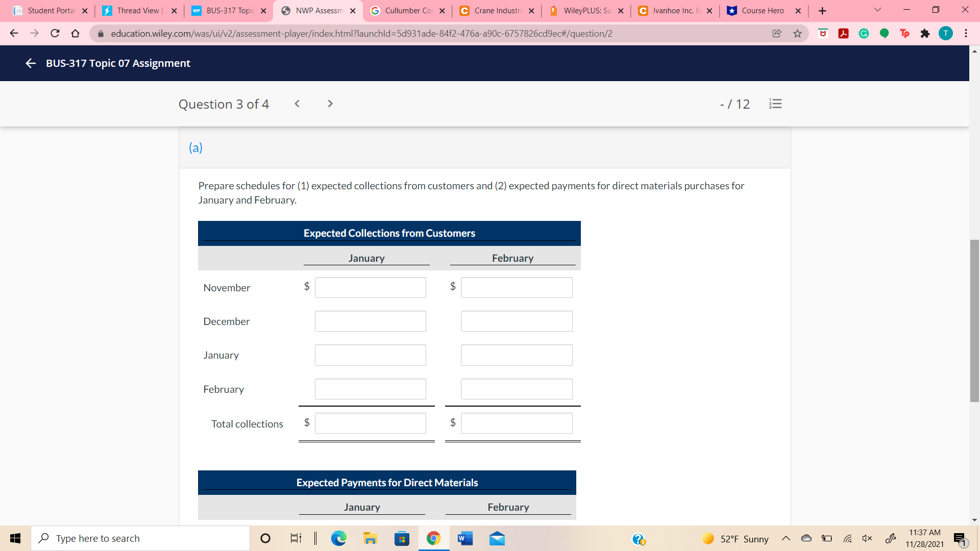Open the Chrome three-dot menu
The height and width of the screenshot is (551, 980).
pyautogui.click(x=966, y=34)
